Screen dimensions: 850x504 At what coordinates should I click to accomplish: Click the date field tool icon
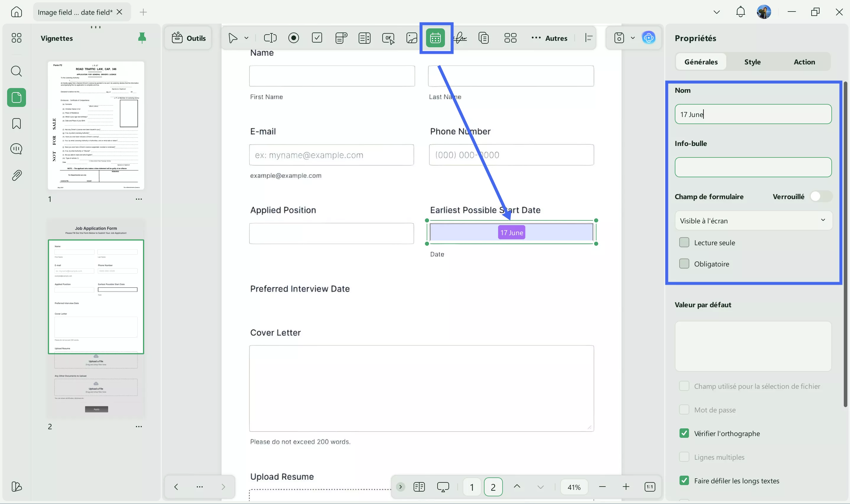pyautogui.click(x=435, y=38)
